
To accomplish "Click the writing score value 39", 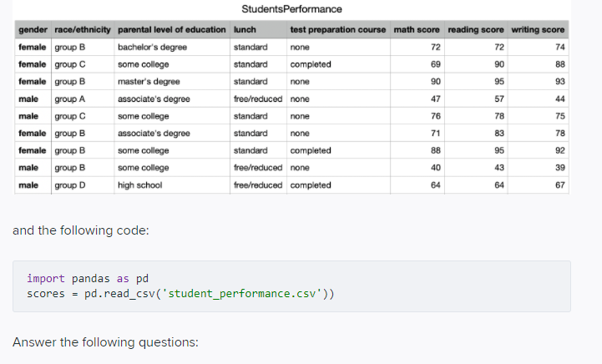I will click(559, 168).
